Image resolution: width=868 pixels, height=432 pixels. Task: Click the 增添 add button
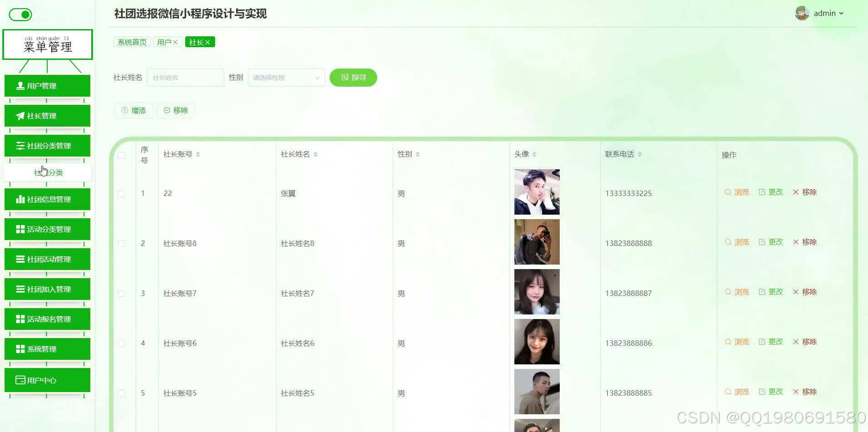coord(134,110)
